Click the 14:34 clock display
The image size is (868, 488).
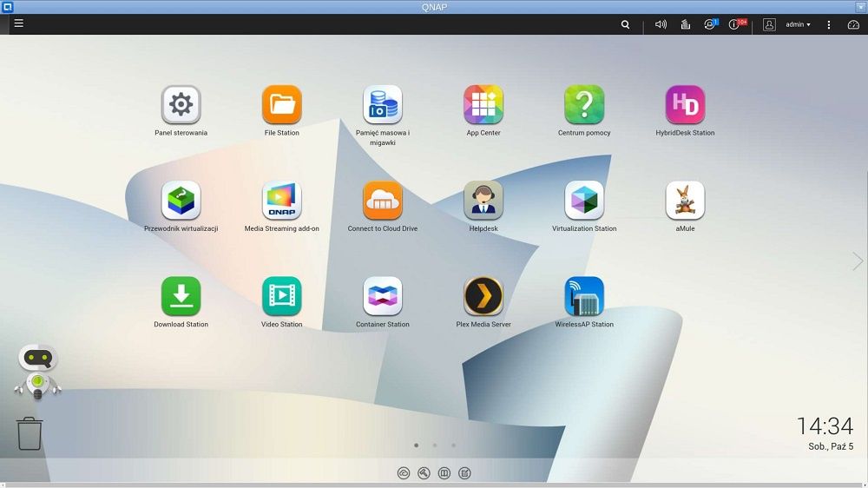click(825, 426)
